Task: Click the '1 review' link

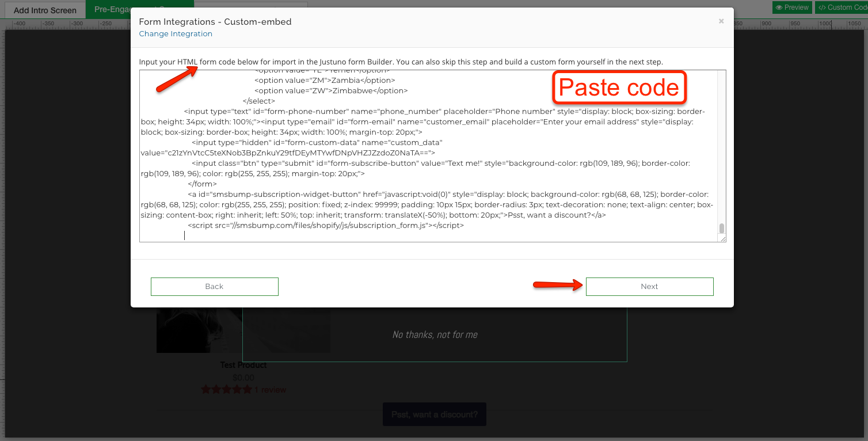Action: [x=270, y=390]
